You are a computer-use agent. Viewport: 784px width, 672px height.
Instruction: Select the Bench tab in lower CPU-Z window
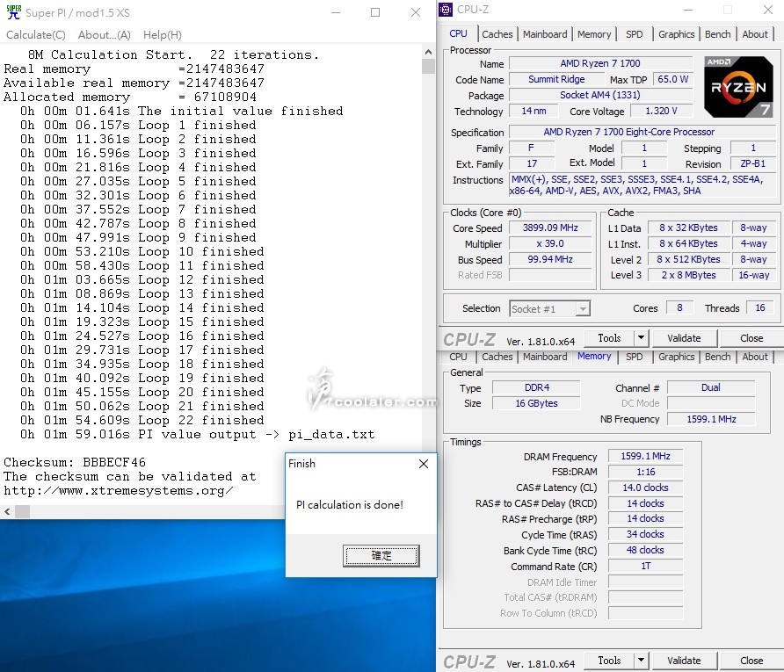717,357
